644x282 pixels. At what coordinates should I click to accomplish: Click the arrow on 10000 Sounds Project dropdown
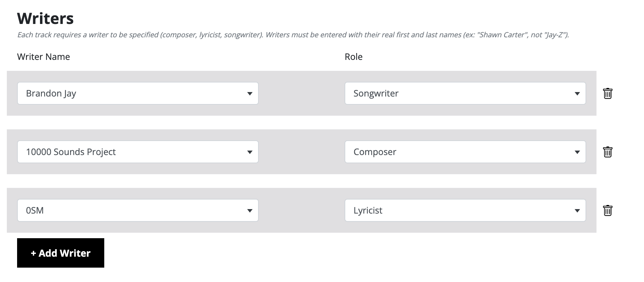(250, 152)
